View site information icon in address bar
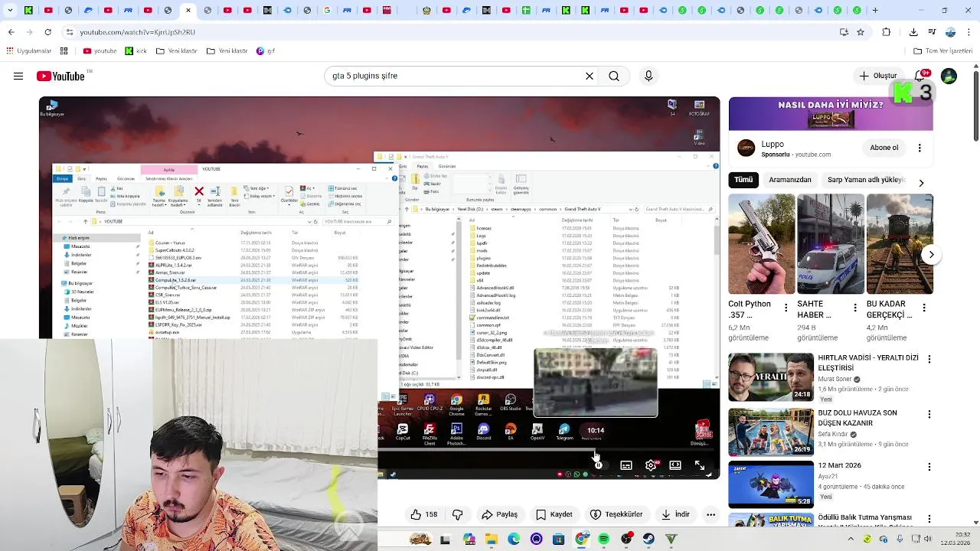The width and height of the screenshot is (980, 551). [69, 32]
